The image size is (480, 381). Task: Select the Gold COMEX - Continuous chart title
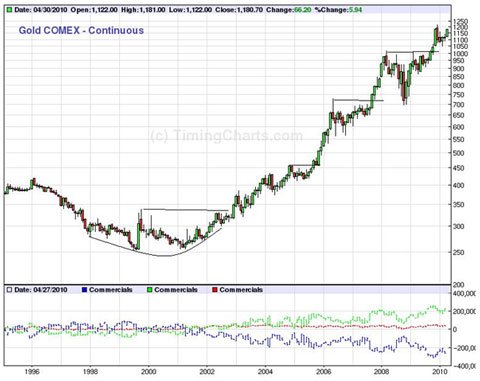point(81,30)
